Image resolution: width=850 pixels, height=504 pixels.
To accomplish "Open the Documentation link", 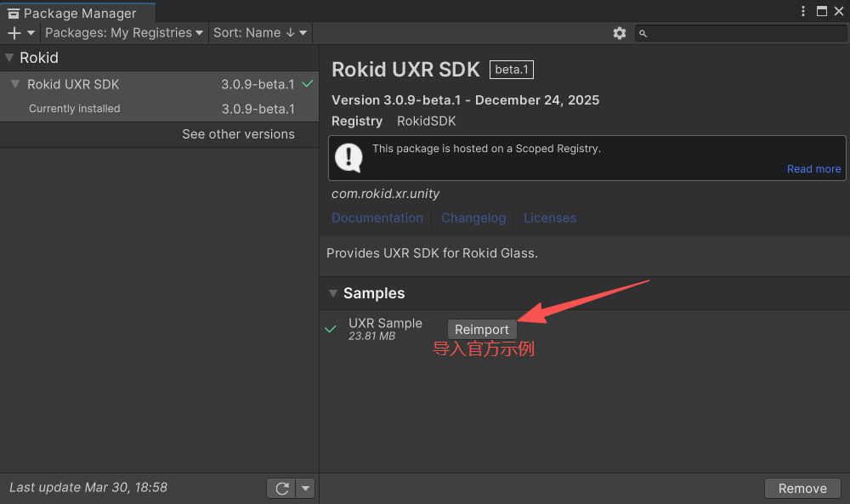I will pos(377,218).
